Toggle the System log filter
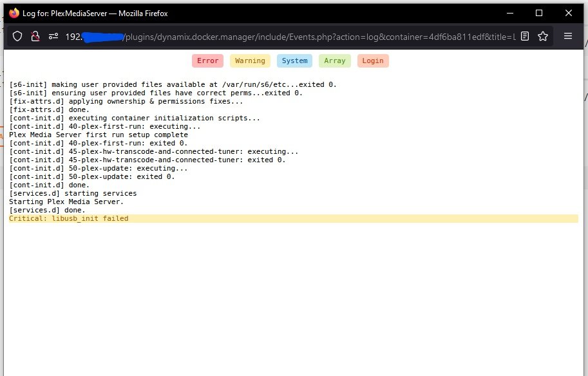 (x=294, y=61)
